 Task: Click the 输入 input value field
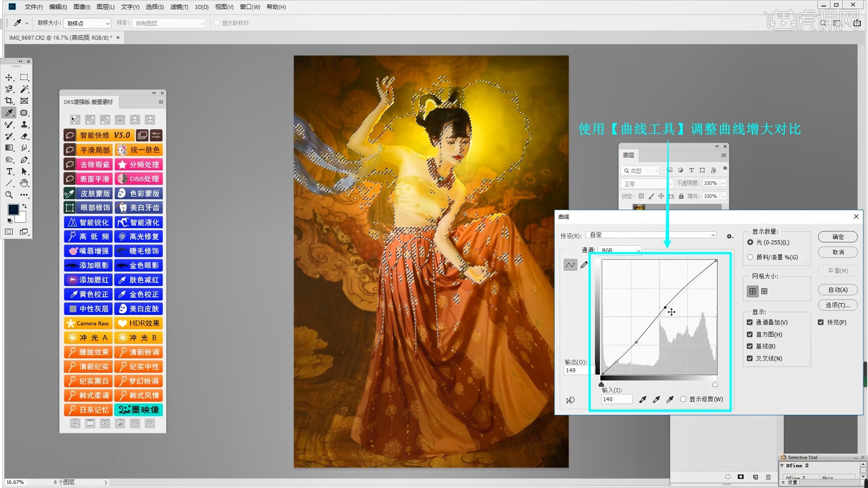click(616, 399)
